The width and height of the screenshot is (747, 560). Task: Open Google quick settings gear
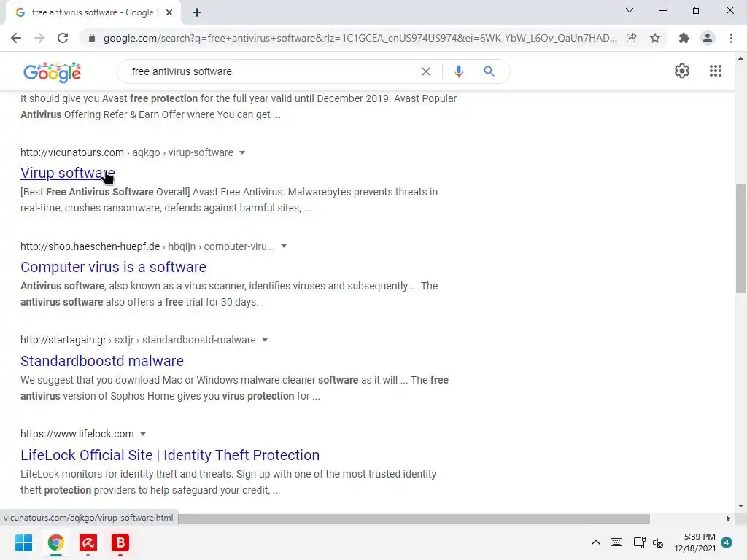(x=682, y=71)
